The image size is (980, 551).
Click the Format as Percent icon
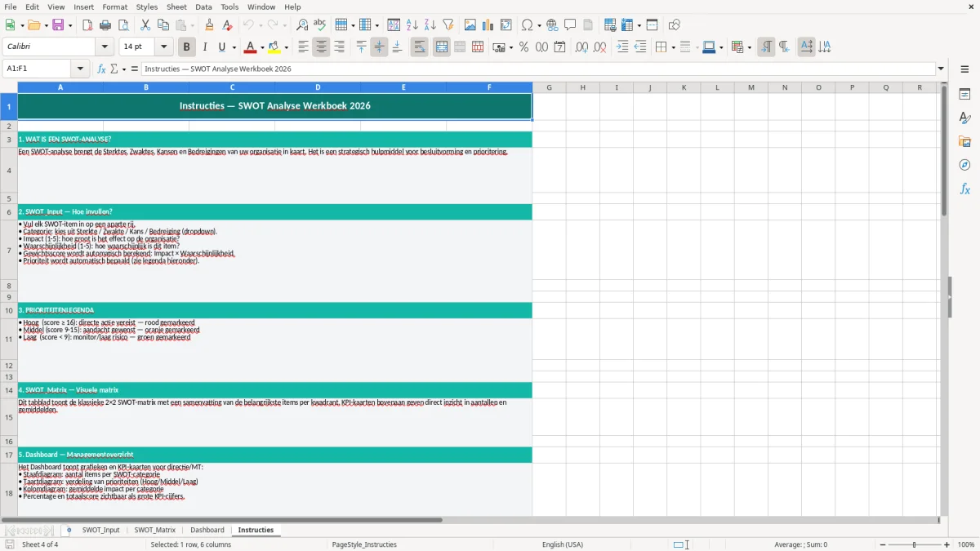[x=523, y=47]
